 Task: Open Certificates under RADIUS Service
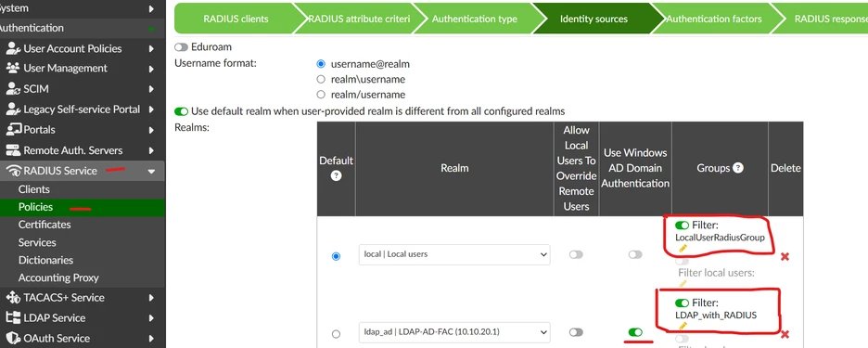click(x=45, y=225)
